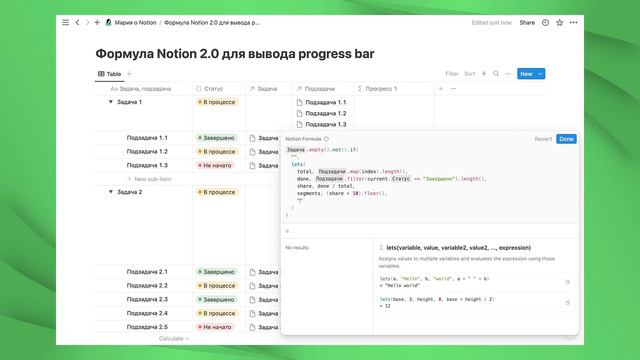Screen dimensions: 640x360
Task: Copy the base height lets example
Action: pyautogui.click(x=567, y=303)
